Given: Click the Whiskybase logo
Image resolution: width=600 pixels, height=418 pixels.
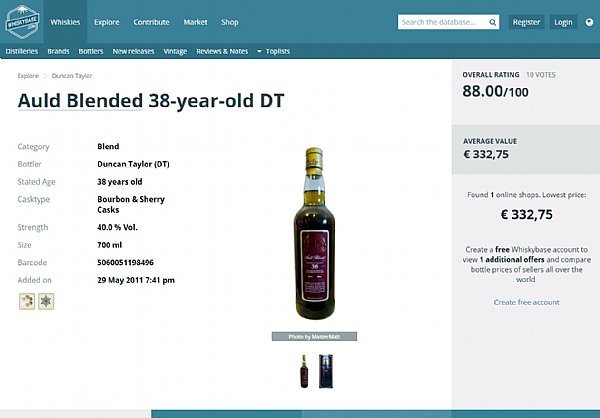Looking at the screenshot, I should click(x=23, y=22).
